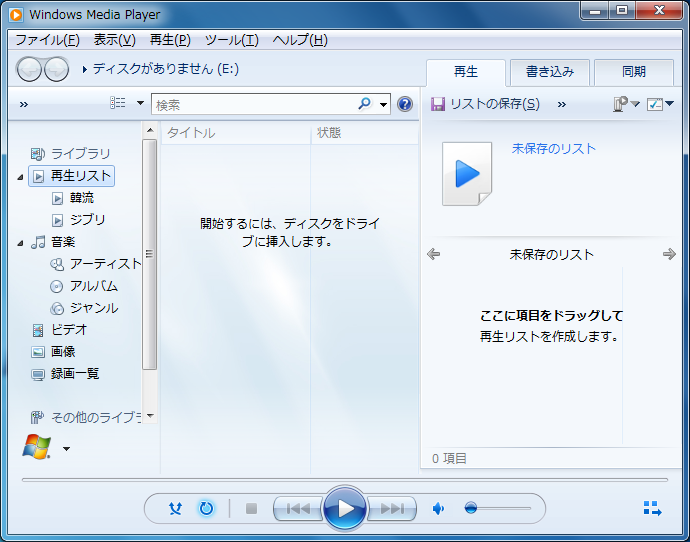Collapse the 音楽 tree node
Image resolution: width=690 pixels, height=542 pixels.
(x=20, y=243)
